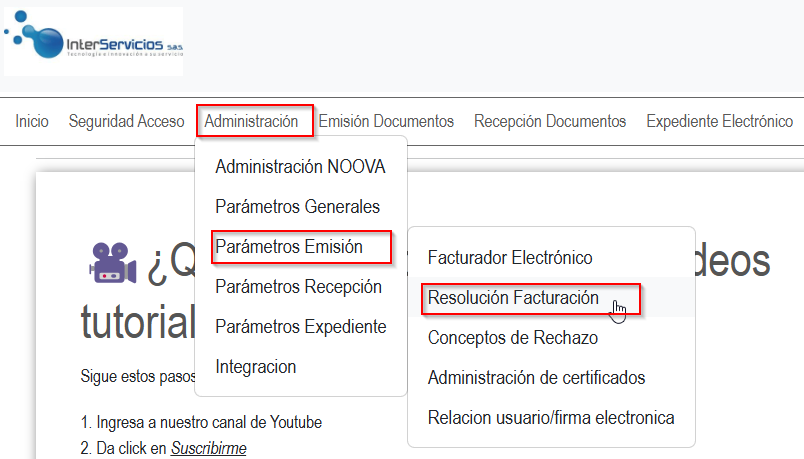Open the Emisión Documentos menu
Viewport: 804px width, 459px height.
point(386,121)
